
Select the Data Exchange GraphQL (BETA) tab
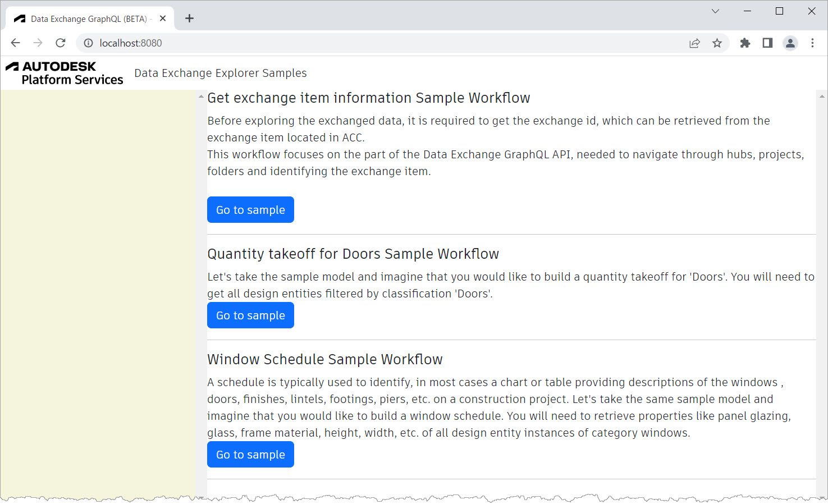coord(90,19)
